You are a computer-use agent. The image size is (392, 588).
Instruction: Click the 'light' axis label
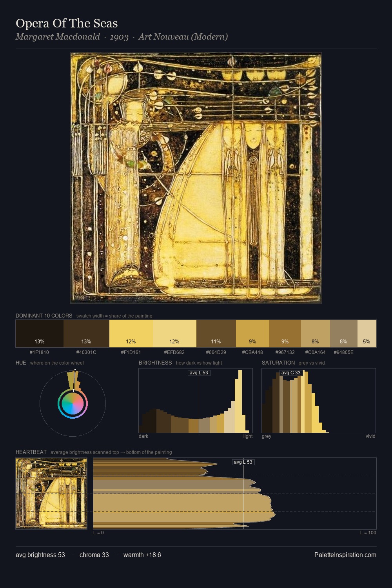pos(248,436)
